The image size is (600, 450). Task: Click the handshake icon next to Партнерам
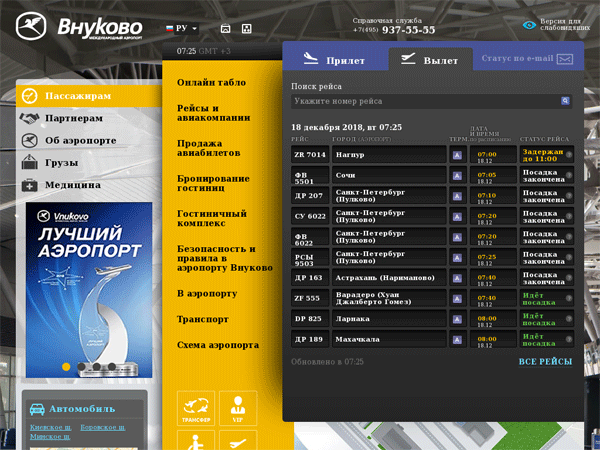[x=29, y=118]
